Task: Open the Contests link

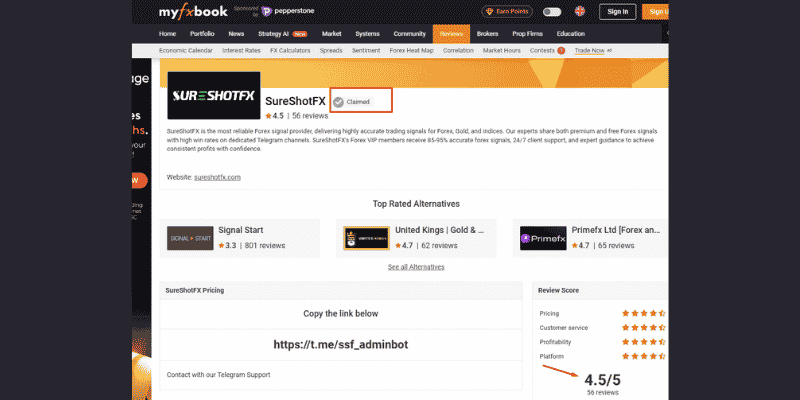Action: 542,51
